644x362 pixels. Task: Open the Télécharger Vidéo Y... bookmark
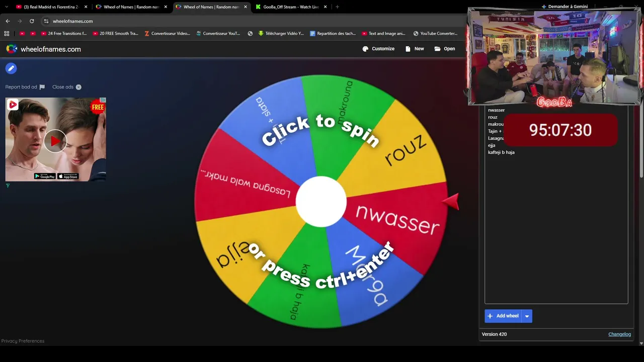pyautogui.click(x=281, y=34)
